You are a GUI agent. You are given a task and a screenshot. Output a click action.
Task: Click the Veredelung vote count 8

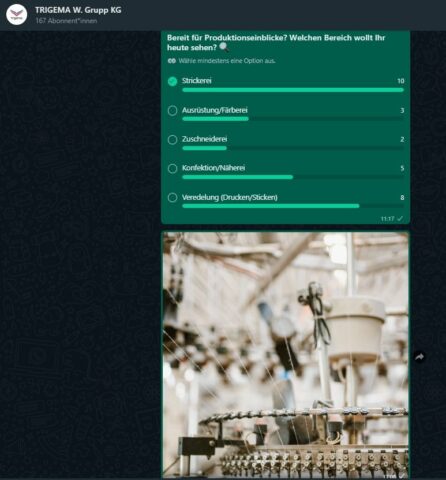(402, 197)
